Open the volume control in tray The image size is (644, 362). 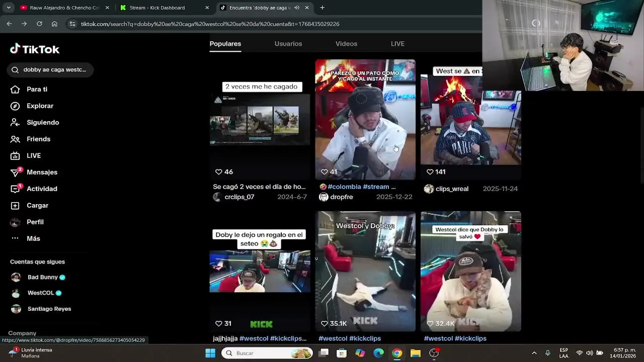(x=589, y=353)
